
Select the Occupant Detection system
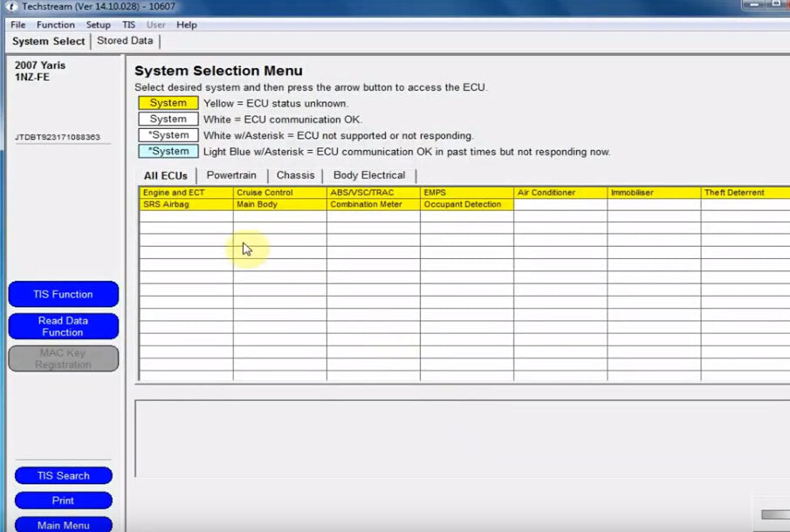click(x=467, y=204)
